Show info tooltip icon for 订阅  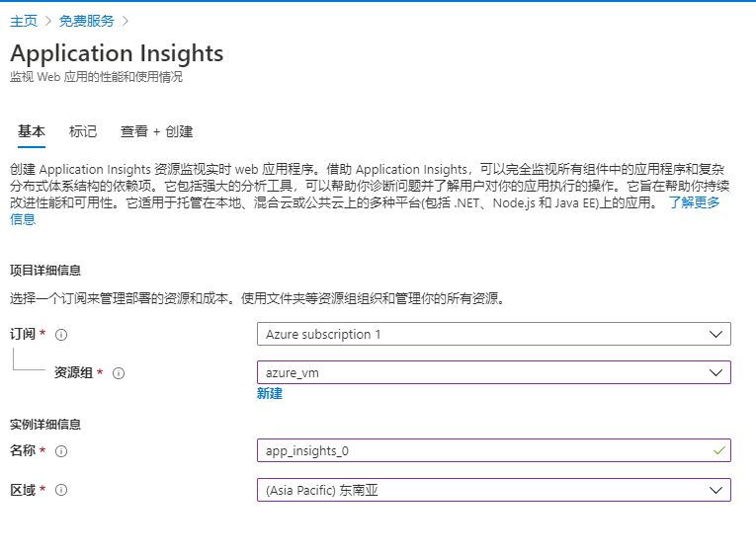(x=61, y=335)
